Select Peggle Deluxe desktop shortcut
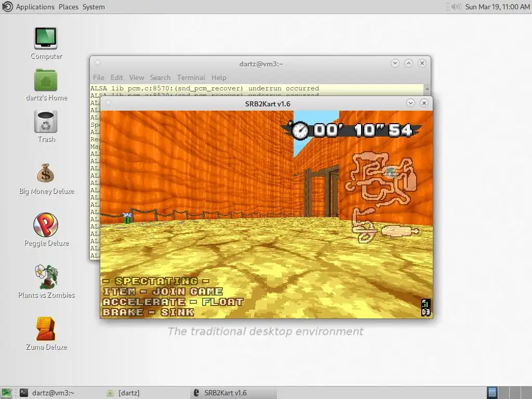Image resolution: width=532 pixels, height=399 pixels. click(x=46, y=230)
